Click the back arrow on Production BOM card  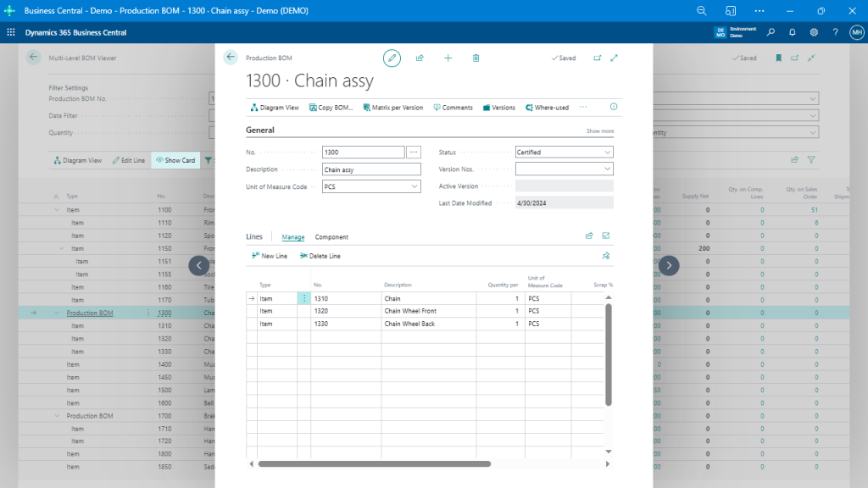[231, 58]
